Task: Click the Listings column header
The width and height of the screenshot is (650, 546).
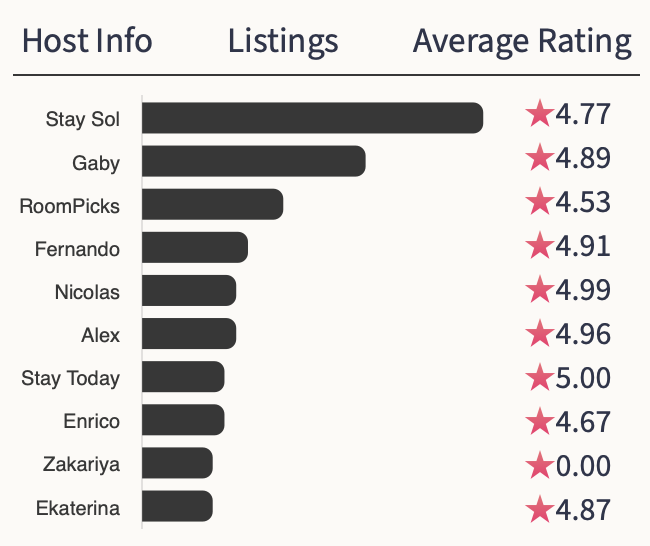Action: [x=283, y=42]
